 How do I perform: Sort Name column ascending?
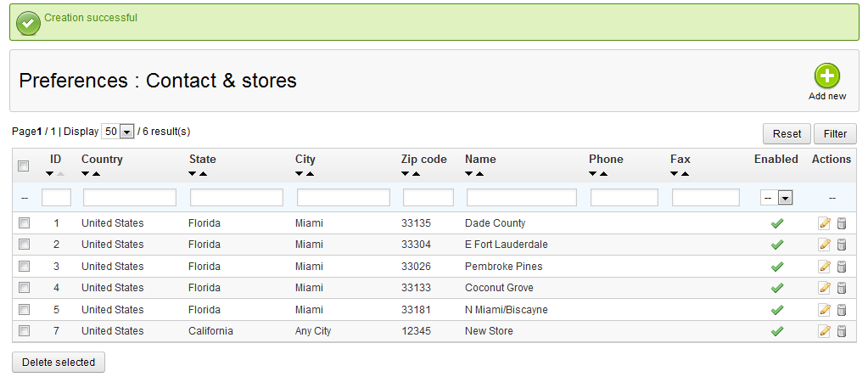click(x=480, y=174)
